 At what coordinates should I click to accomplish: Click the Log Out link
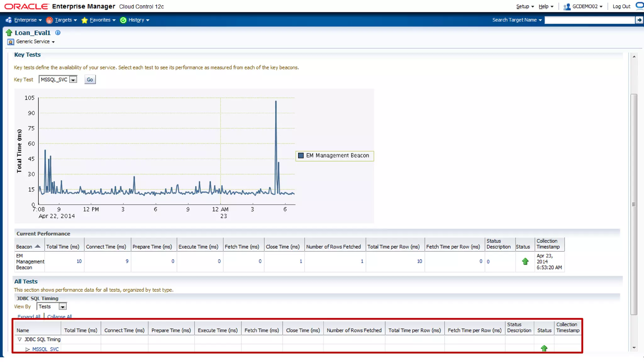coord(621,6)
